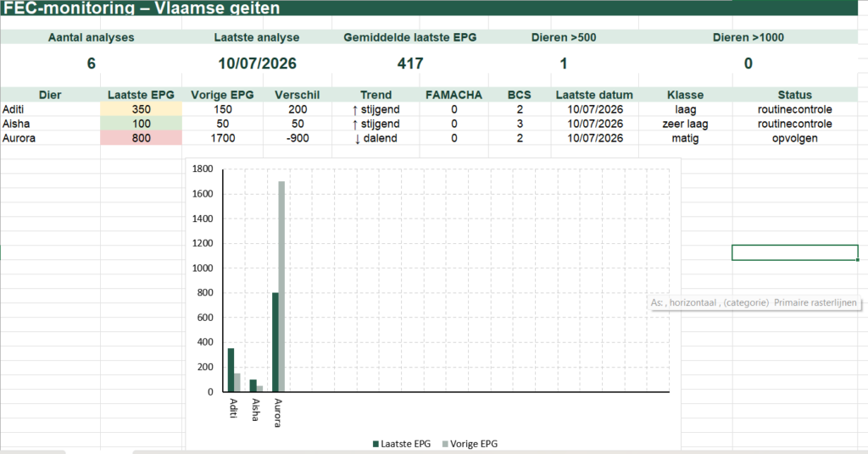Click Aurora's class cell 'matig'

(x=685, y=138)
